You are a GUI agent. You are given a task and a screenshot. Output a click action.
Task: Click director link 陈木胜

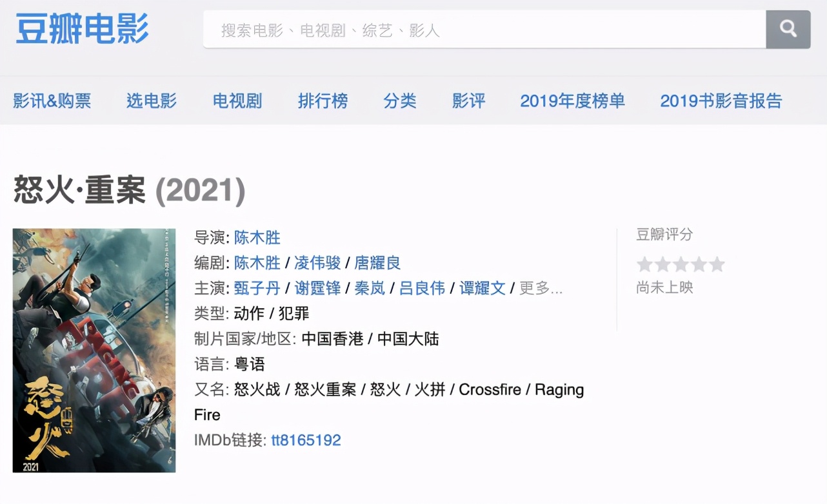(x=257, y=238)
